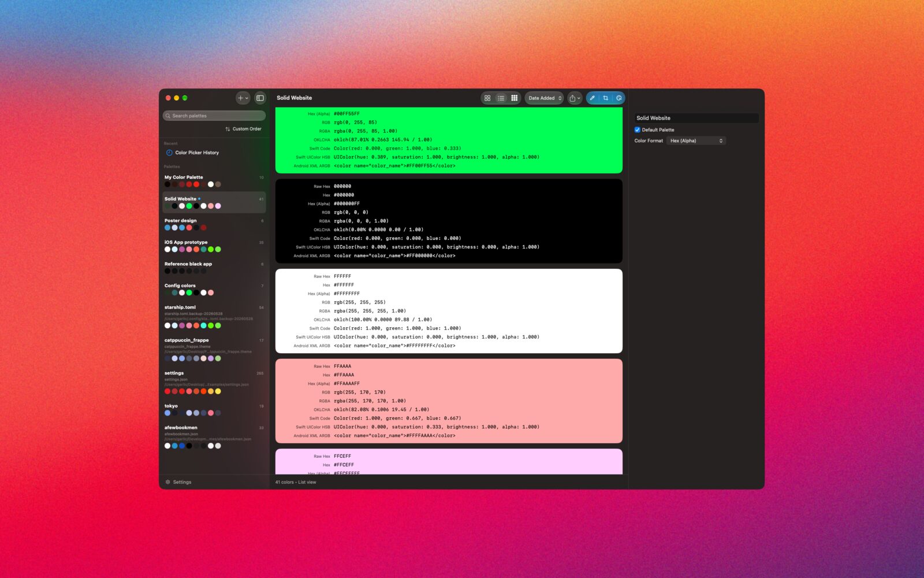
Task: Open the starship.toml palette
Action: (214, 317)
